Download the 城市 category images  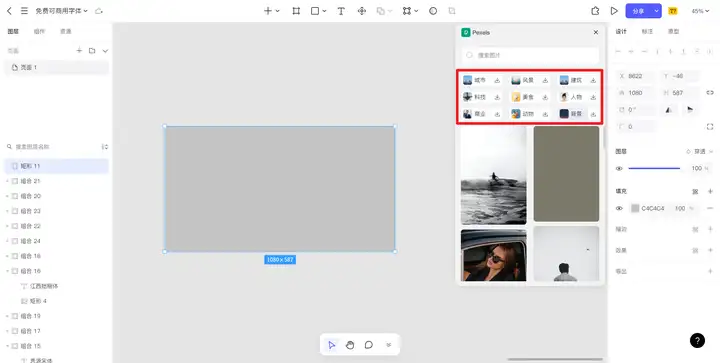(497, 80)
